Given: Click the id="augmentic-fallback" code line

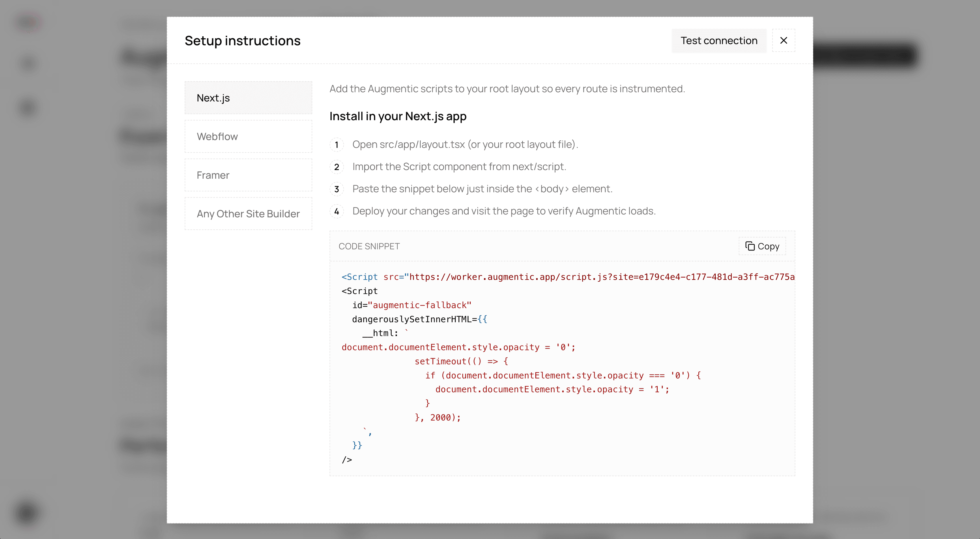Looking at the screenshot, I should (411, 305).
